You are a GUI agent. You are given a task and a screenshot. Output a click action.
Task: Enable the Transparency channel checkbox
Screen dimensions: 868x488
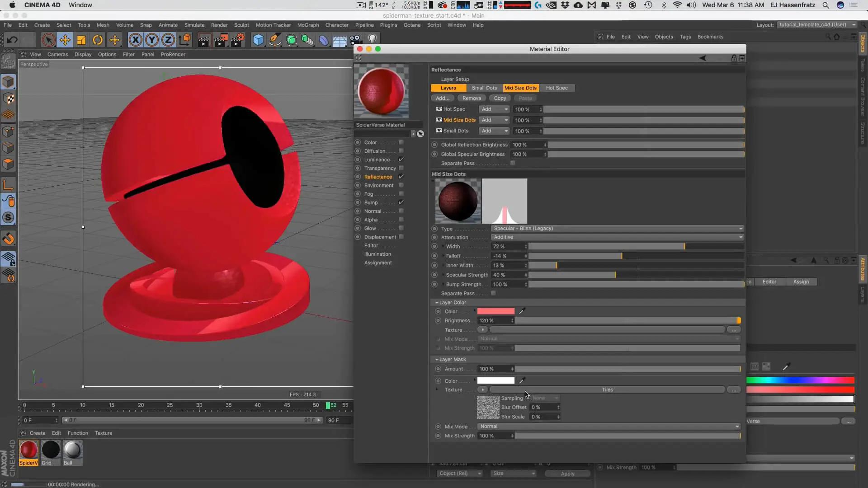401,168
